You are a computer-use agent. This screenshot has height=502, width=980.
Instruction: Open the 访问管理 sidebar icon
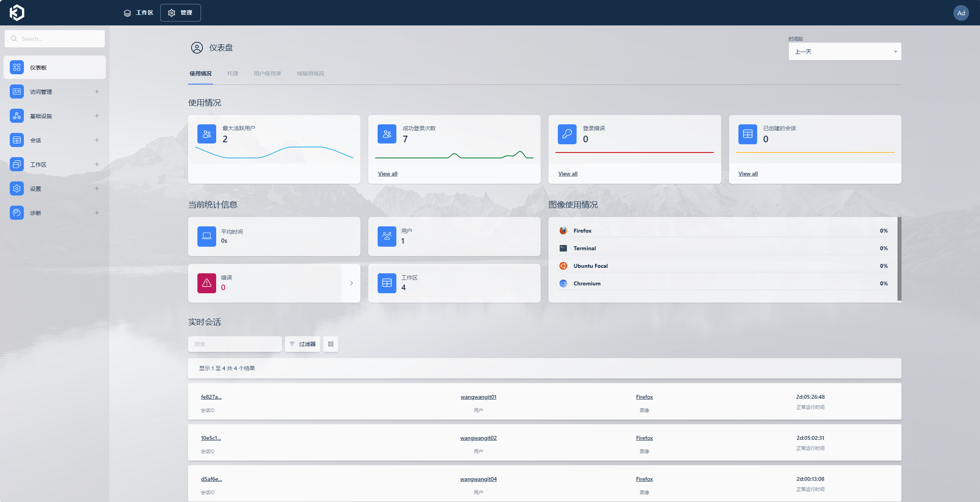pos(17,91)
